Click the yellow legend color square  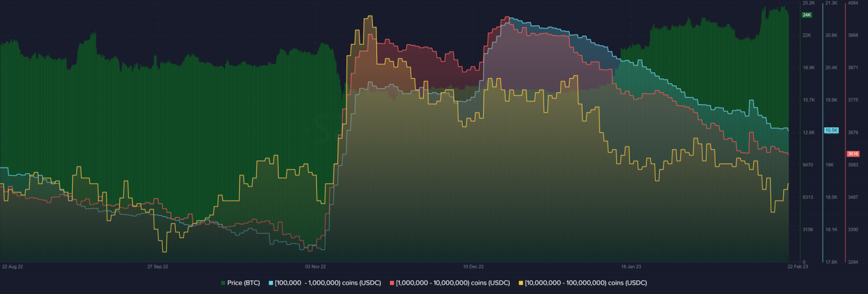coord(520,283)
